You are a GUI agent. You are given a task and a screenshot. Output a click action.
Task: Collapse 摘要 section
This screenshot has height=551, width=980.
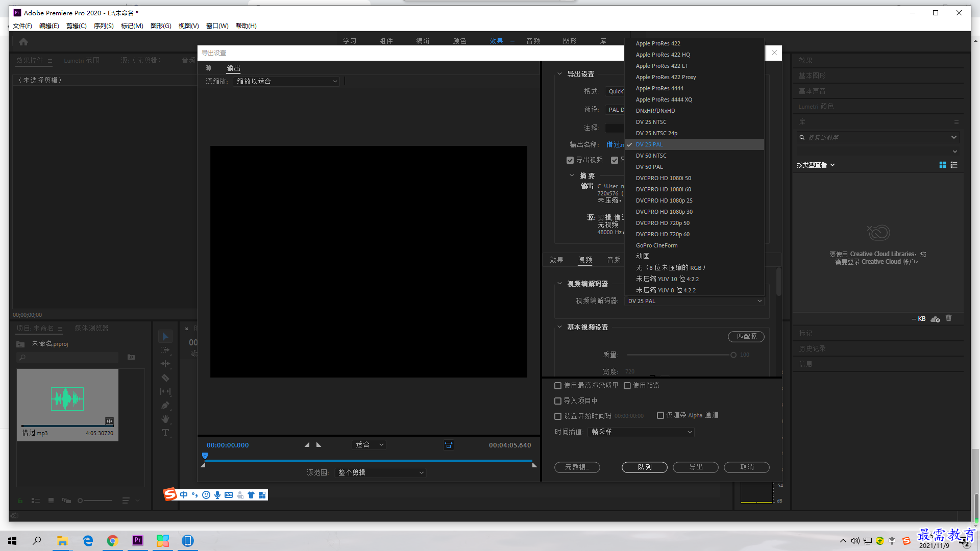572,176
